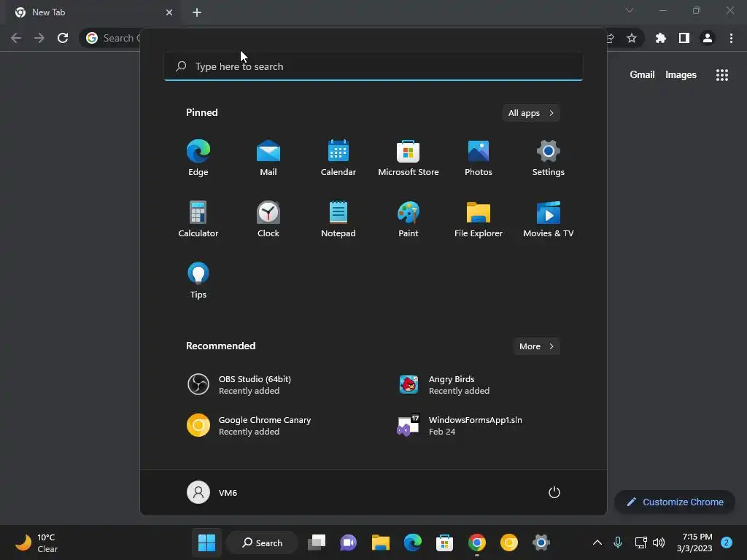Open taskbar Search
The height and width of the screenshot is (560, 747).
262,542
